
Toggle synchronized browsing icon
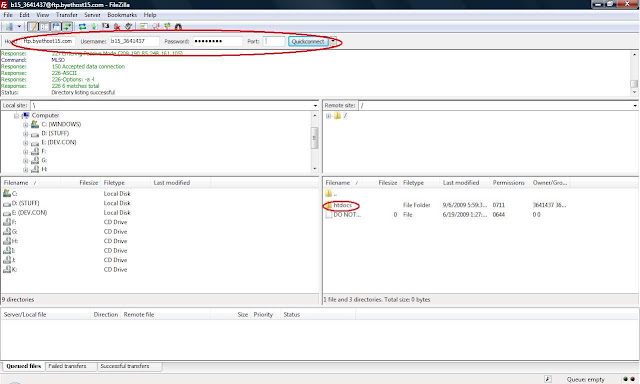[167, 27]
